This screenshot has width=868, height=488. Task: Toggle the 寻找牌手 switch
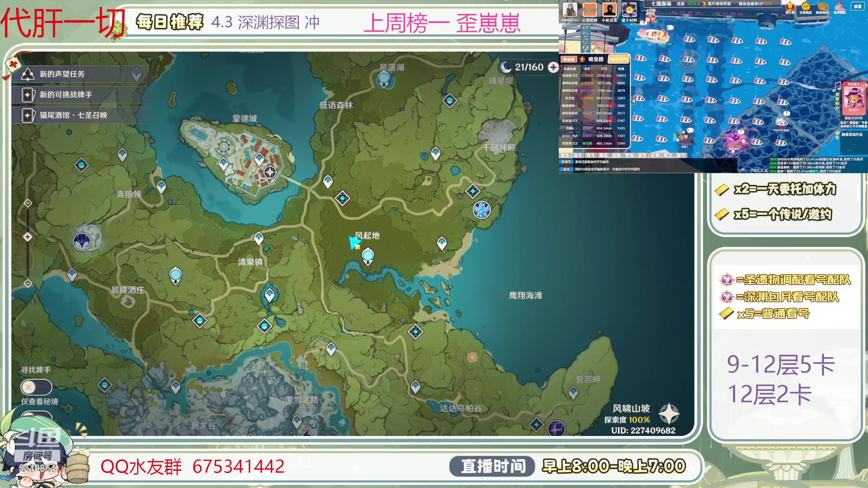(36, 387)
